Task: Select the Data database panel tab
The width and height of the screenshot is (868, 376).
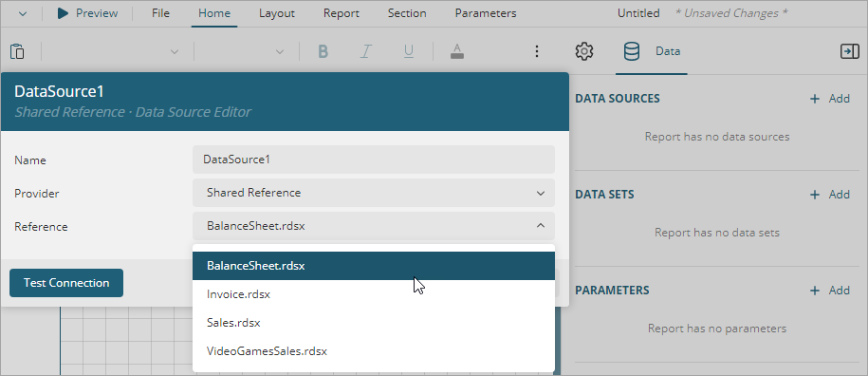Action: [652, 51]
